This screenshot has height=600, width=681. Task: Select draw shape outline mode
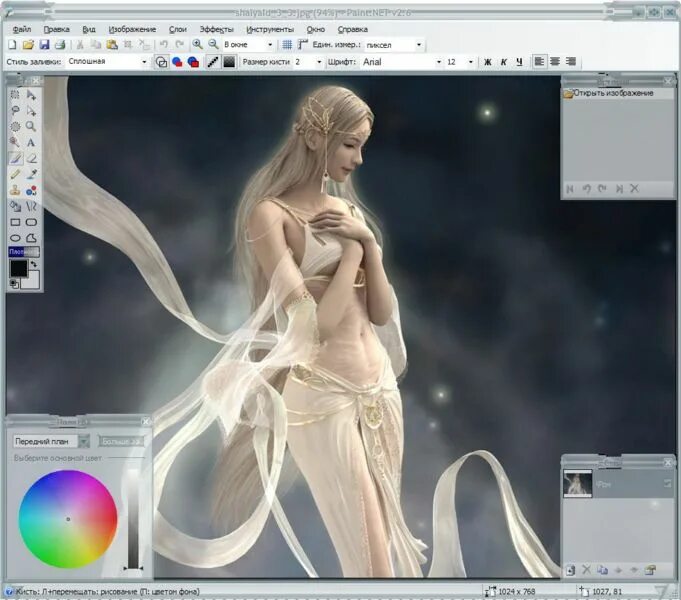point(161,62)
